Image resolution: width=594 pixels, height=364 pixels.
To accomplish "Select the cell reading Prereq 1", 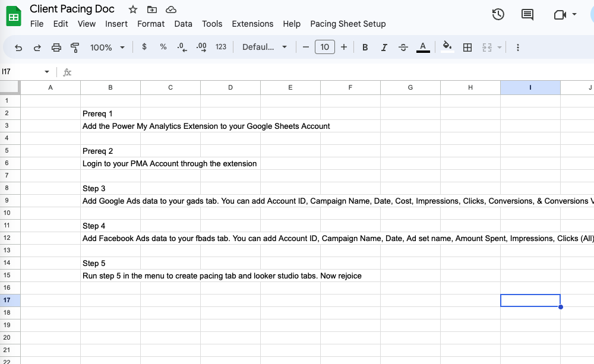I will point(110,113).
